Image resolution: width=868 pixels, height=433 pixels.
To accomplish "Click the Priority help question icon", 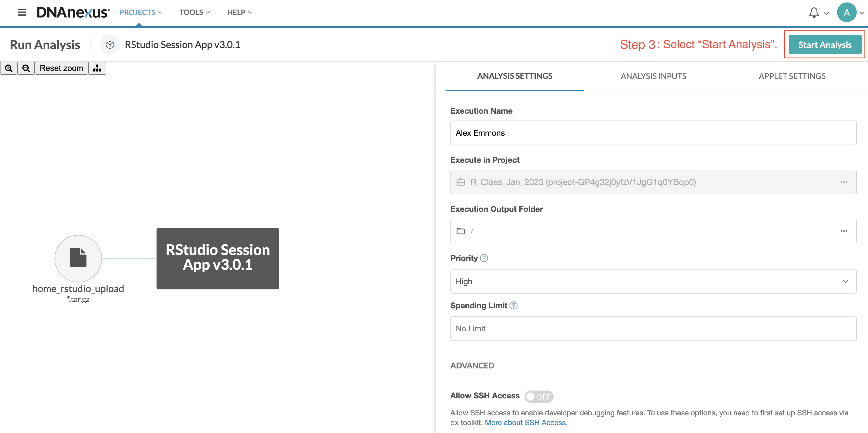I will tap(484, 258).
